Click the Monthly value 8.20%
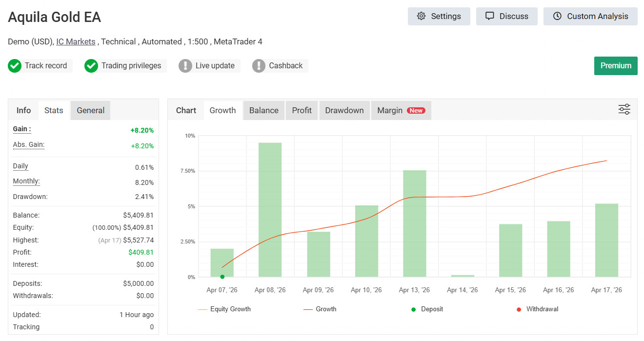This screenshot has height=341, width=644. click(144, 182)
